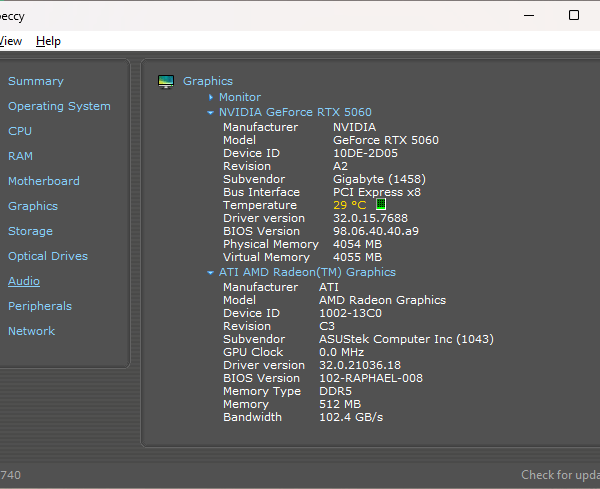Expand the Monitor tree node
Image resolution: width=600 pixels, height=489 pixels.
[211, 97]
